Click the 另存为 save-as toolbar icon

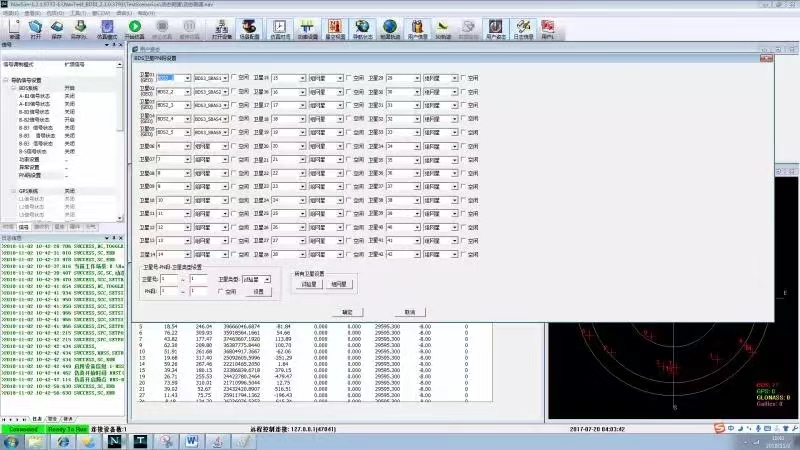(x=80, y=29)
